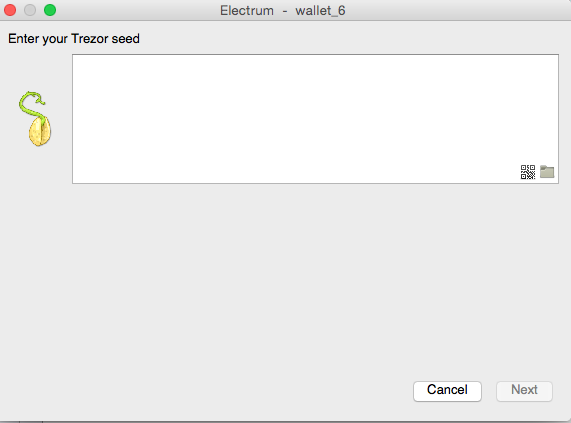The image size is (571, 423).
Task: Click the word 'Electrum' in the window title
Action: [247, 11]
